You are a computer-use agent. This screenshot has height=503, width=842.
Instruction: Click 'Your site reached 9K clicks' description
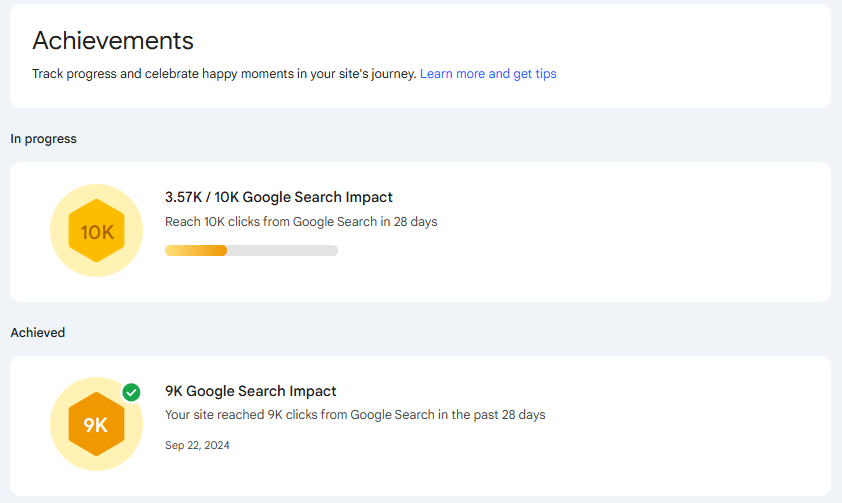point(355,414)
